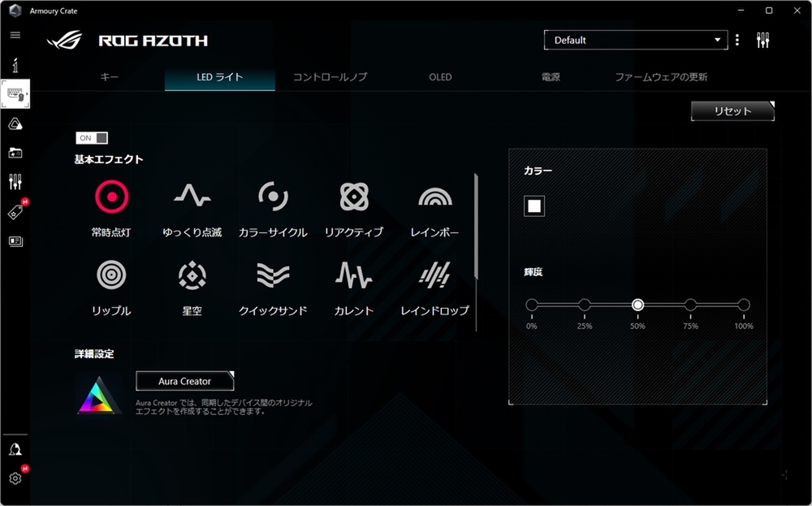Open Aura Sync triangle icon in sidebar
Screen dimensions: 812x506
[15, 123]
